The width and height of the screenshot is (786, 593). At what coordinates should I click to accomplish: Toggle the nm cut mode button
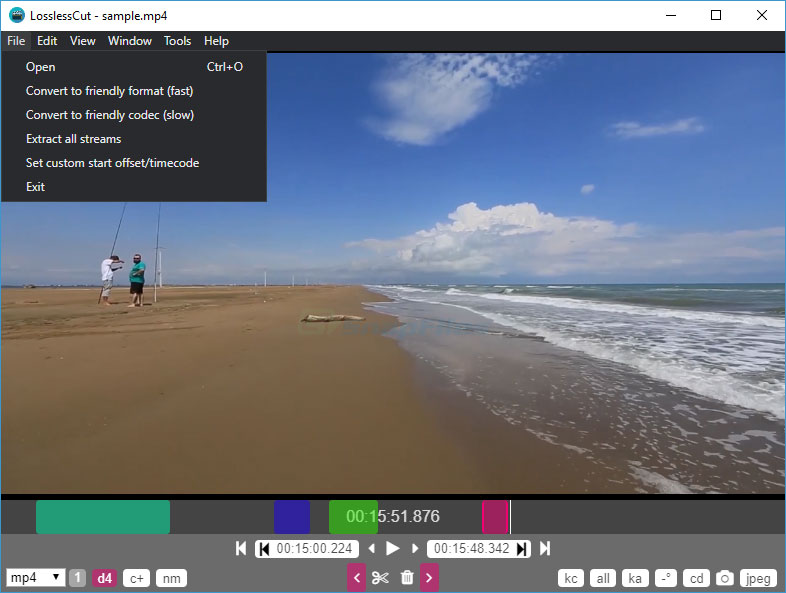[171, 578]
